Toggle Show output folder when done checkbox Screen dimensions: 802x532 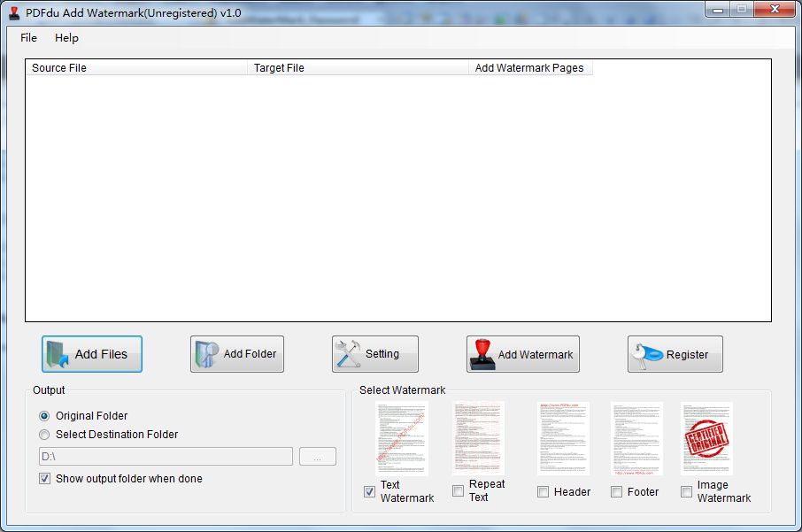coord(45,478)
